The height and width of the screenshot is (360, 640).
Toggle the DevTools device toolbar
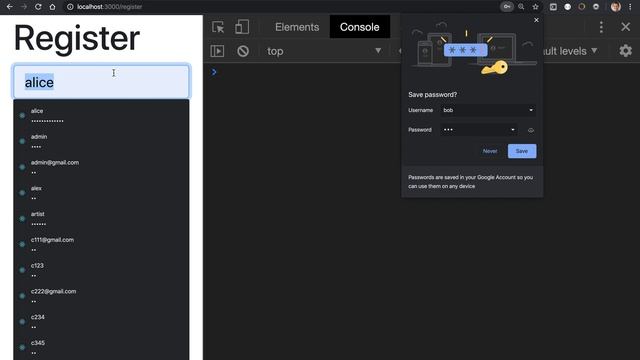[242, 27]
